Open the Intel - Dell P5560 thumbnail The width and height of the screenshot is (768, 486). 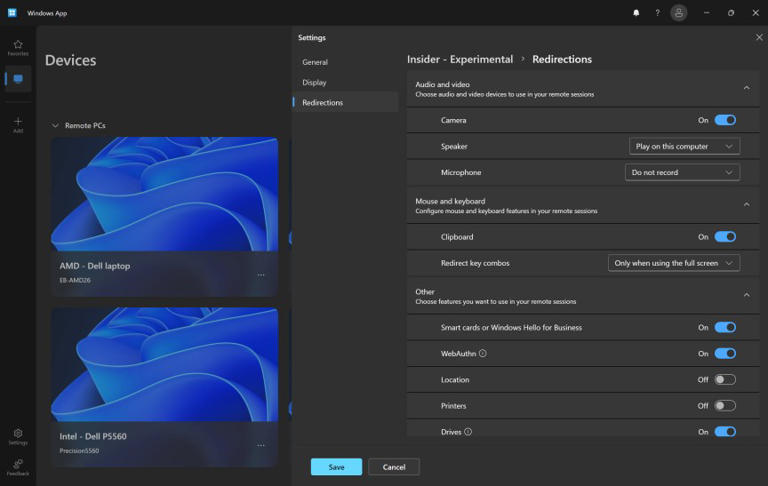point(165,364)
